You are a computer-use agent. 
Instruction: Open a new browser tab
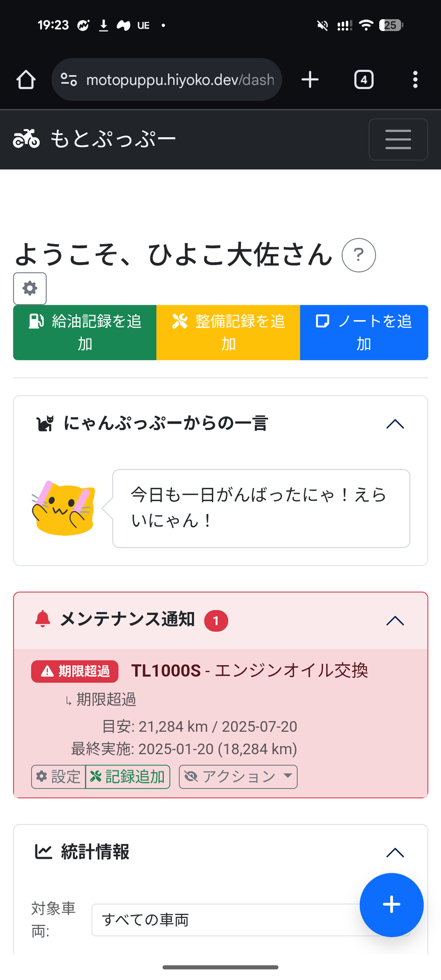(310, 79)
